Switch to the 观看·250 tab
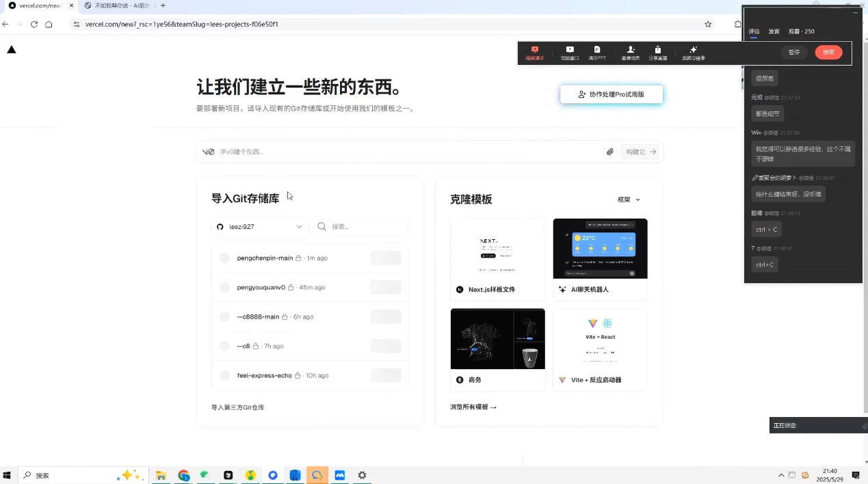The width and height of the screenshot is (868, 484). [x=800, y=31]
